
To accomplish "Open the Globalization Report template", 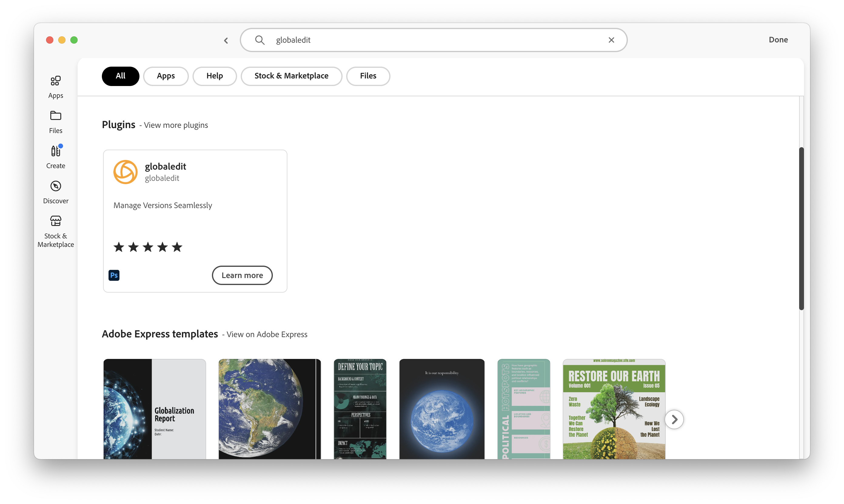I will tap(155, 409).
